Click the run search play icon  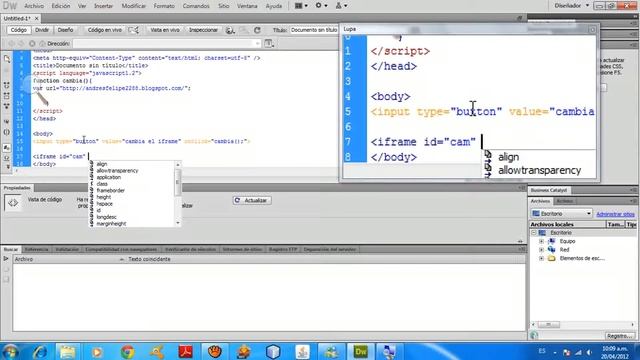[6, 259]
